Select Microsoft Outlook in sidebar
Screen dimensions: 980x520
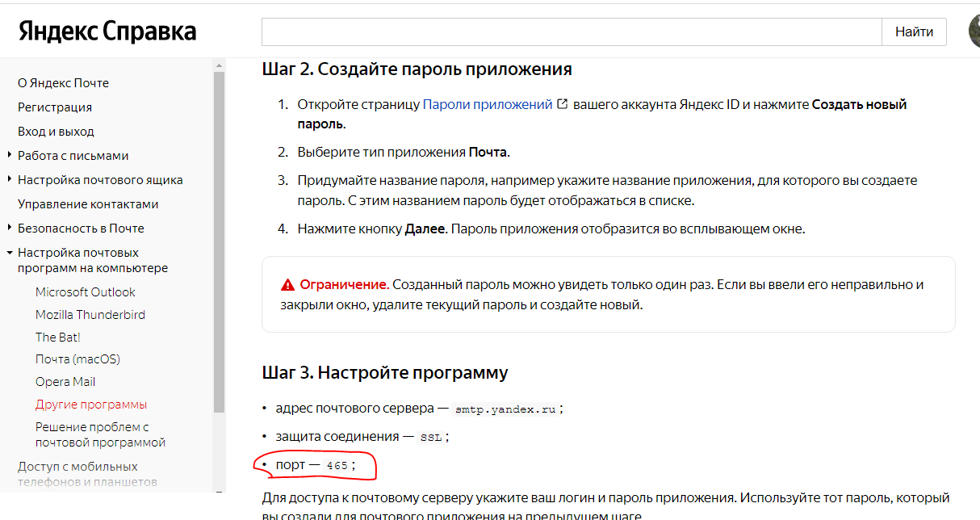[x=86, y=291]
